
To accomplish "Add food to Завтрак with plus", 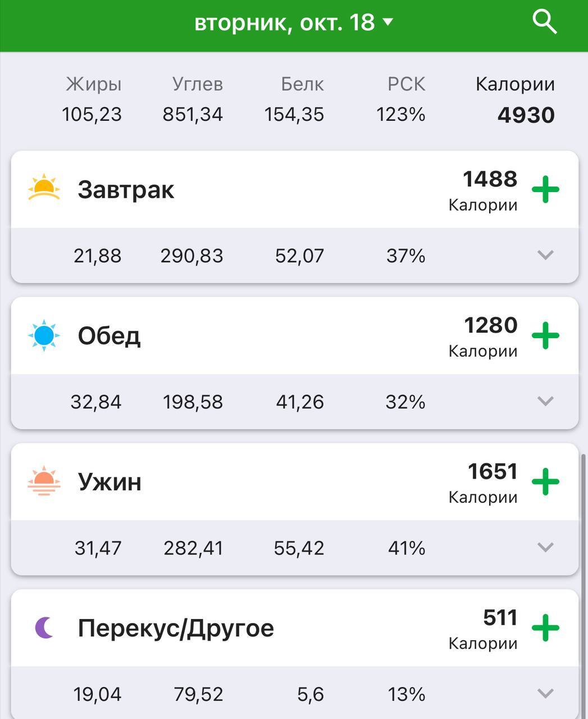I will pos(545,189).
